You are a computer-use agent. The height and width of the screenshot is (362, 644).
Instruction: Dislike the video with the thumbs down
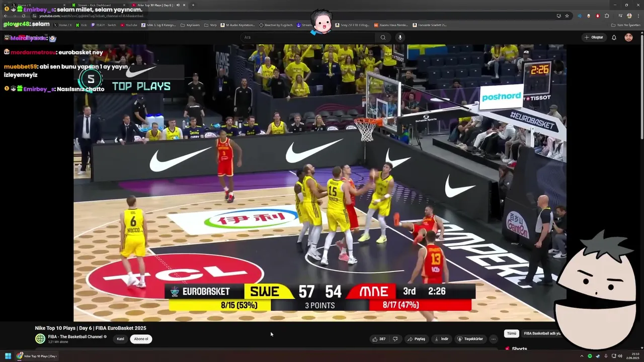395,339
